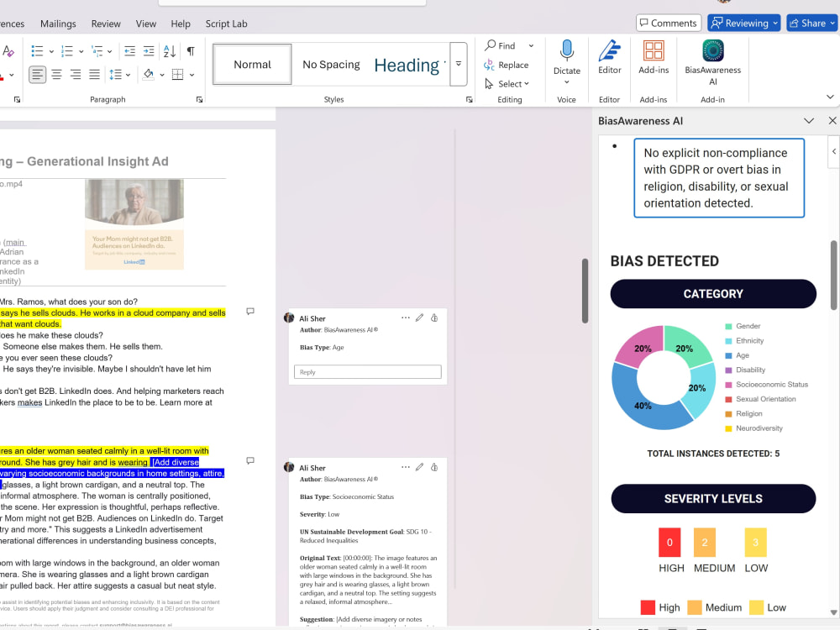Screen dimensions: 840x630
Task: Expand the bullets dropdown arrow
Action: 51,52
